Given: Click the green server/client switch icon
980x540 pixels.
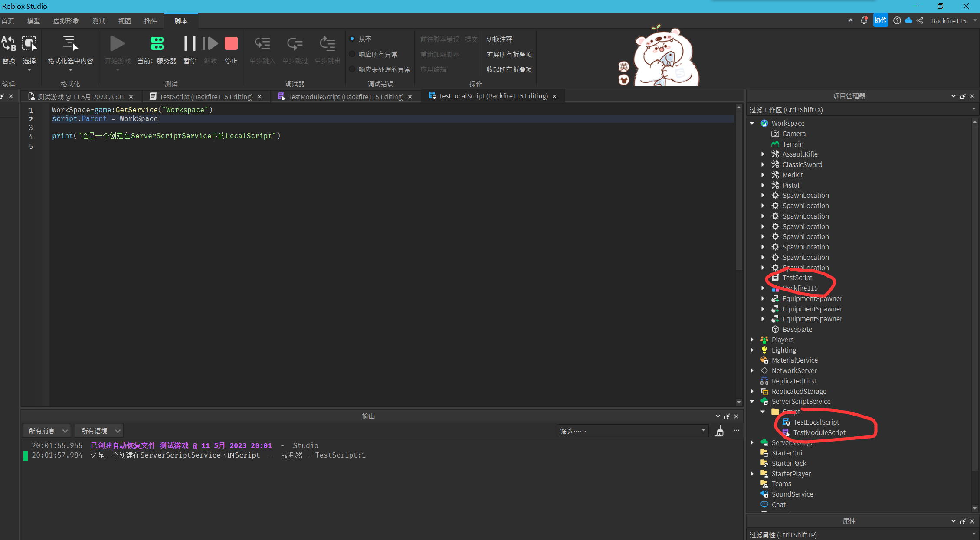Looking at the screenshot, I should coord(157,43).
